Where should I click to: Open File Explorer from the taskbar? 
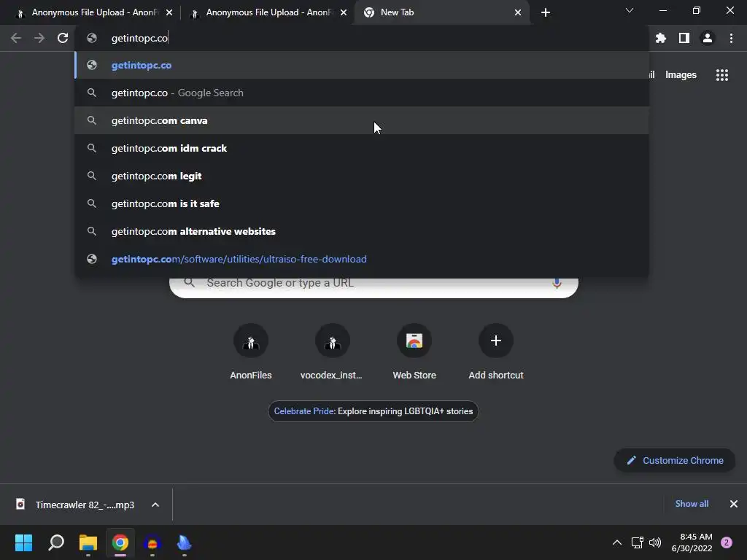(x=88, y=542)
